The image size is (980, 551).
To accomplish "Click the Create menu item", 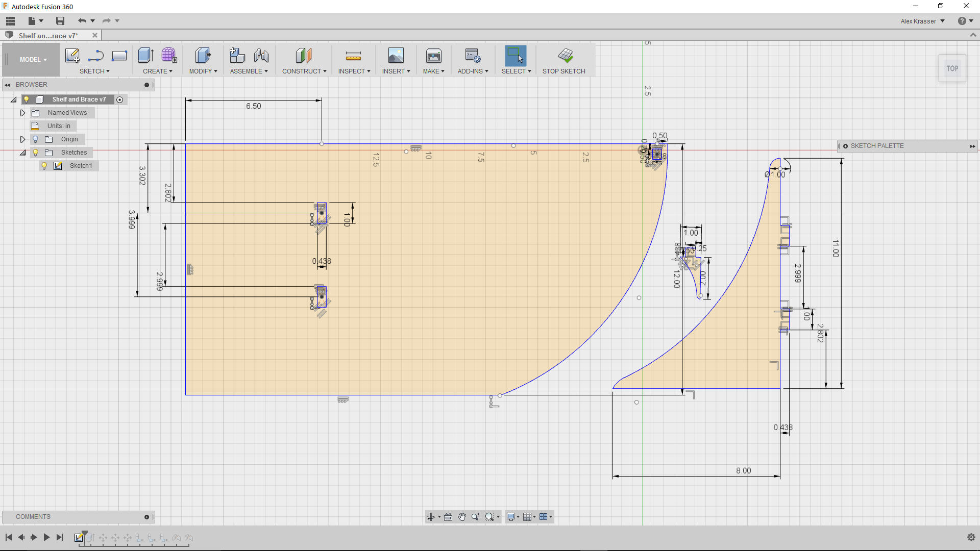I will pyautogui.click(x=158, y=70).
